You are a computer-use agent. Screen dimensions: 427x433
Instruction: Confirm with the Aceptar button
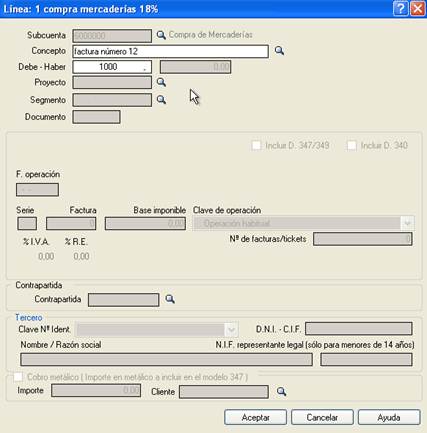click(x=255, y=417)
